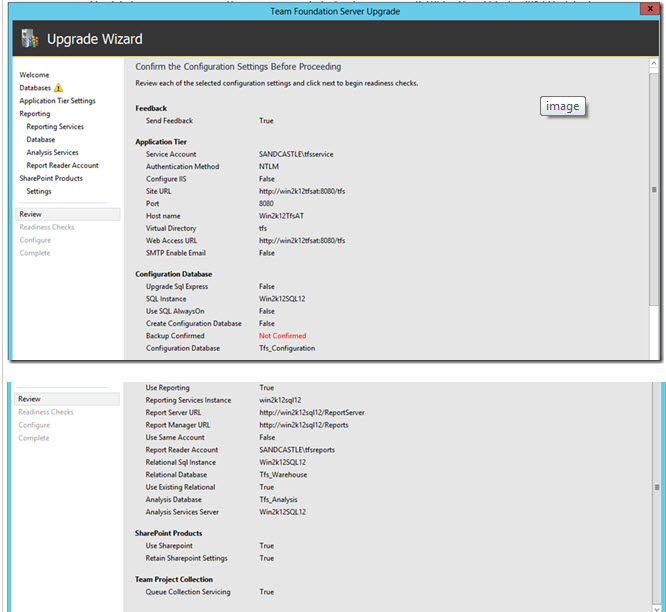Click the Reporting Services Instance value win2k12sql12

pyautogui.click(x=280, y=400)
